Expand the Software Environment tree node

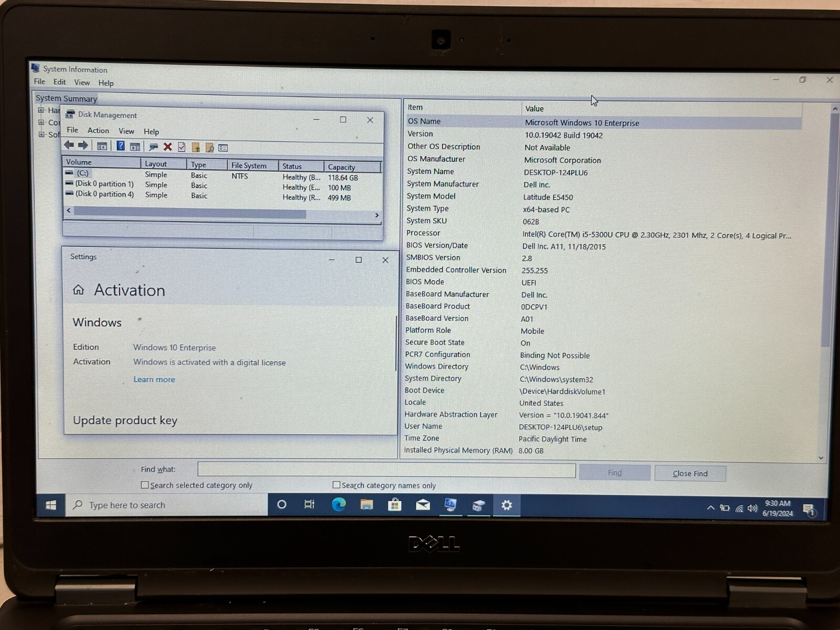click(x=41, y=134)
